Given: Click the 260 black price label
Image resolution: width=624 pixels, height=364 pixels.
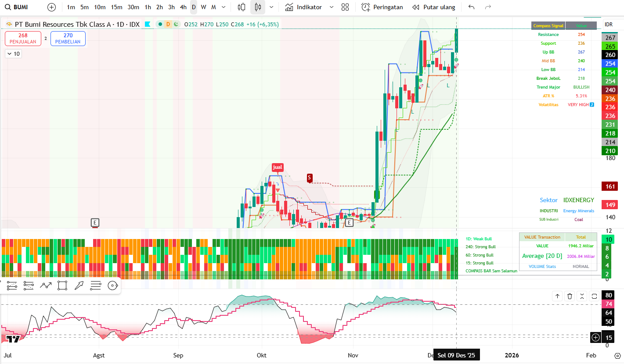Looking at the screenshot, I should pos(610,55).
